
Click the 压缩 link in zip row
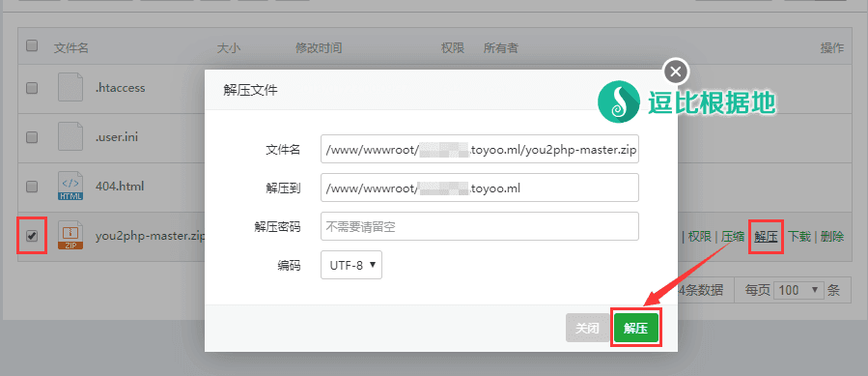733,237
